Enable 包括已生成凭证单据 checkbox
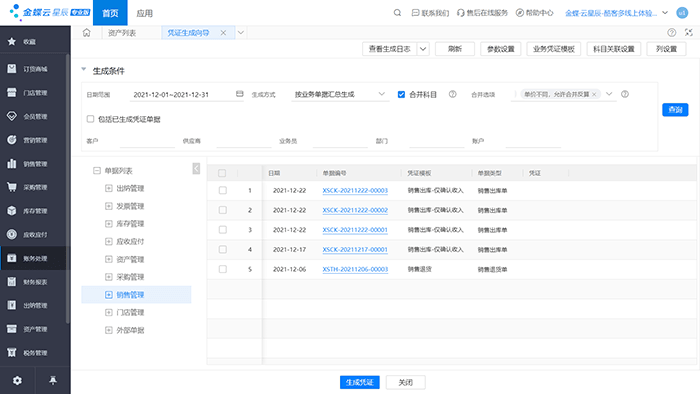This screenshot has width=700, height=394. pos(91,119)
